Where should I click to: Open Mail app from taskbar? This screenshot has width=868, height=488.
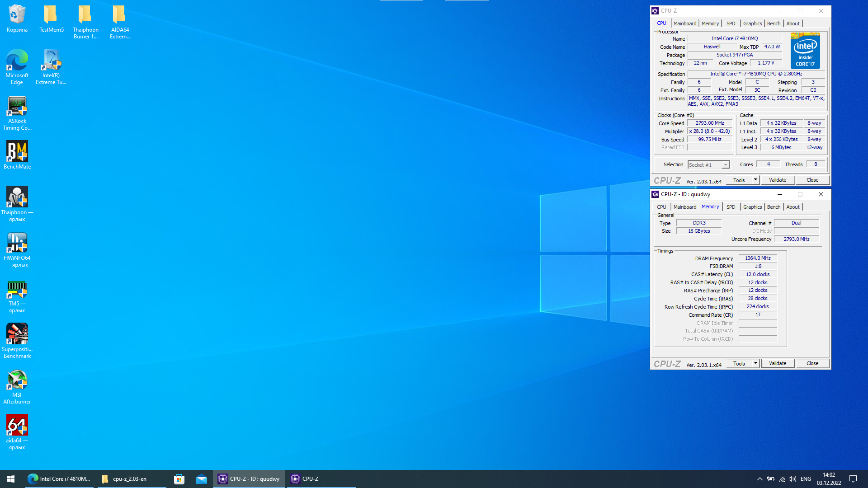coord(202,479)
